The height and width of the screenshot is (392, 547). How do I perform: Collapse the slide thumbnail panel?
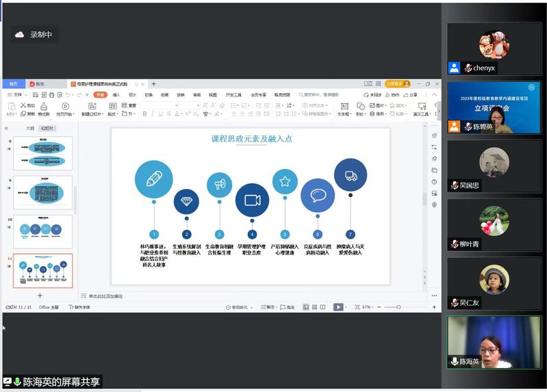6,128
